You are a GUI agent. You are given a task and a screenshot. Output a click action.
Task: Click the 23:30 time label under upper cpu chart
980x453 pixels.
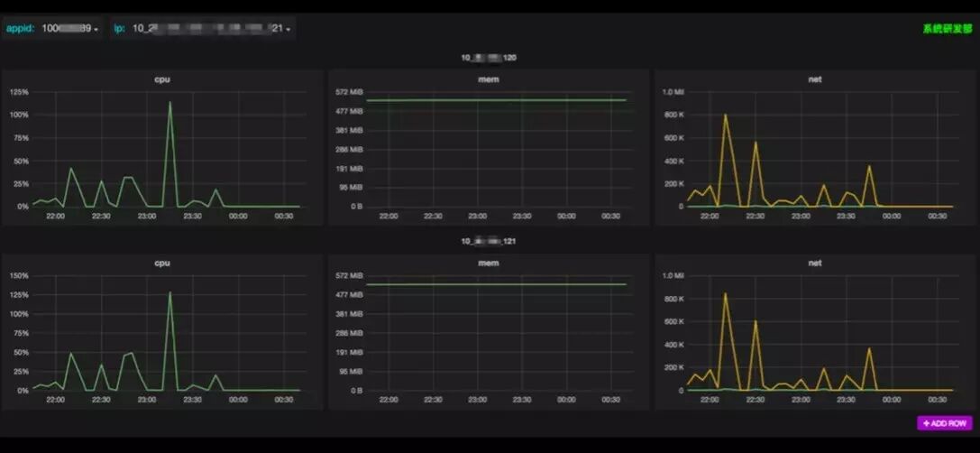pyautogui.click(x=193, y=216)
